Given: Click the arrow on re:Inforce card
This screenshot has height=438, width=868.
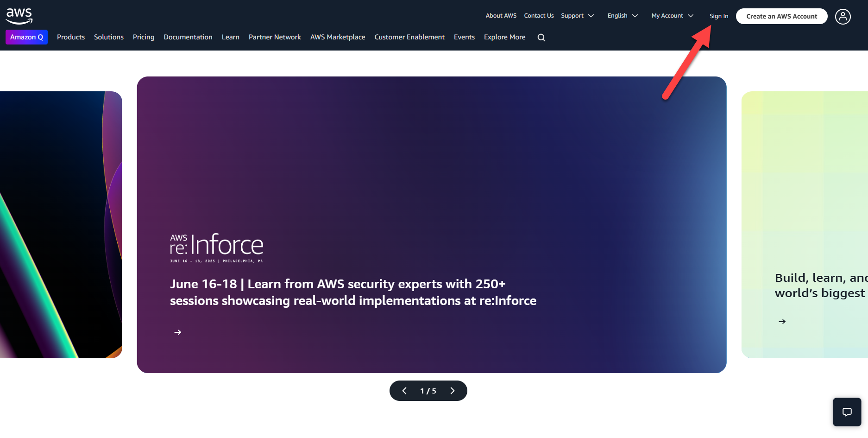Looking at the screenshot, I should coord(177,332).
